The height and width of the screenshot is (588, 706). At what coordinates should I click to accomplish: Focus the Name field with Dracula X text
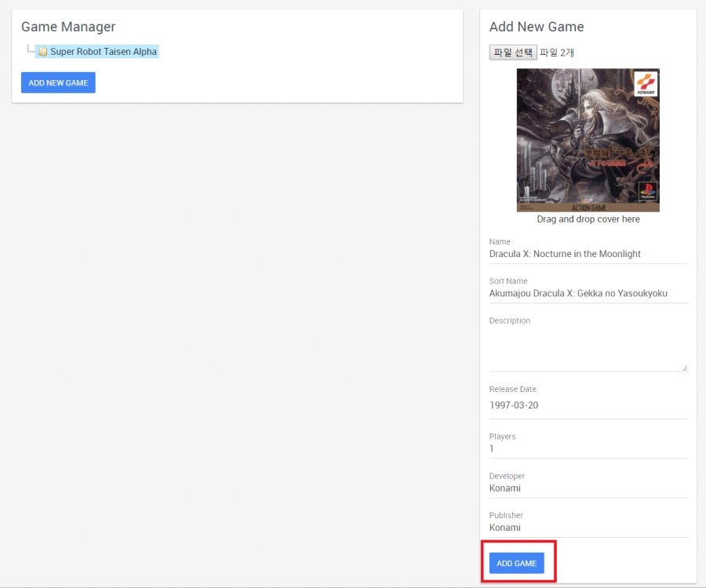[x=588, y=254]
